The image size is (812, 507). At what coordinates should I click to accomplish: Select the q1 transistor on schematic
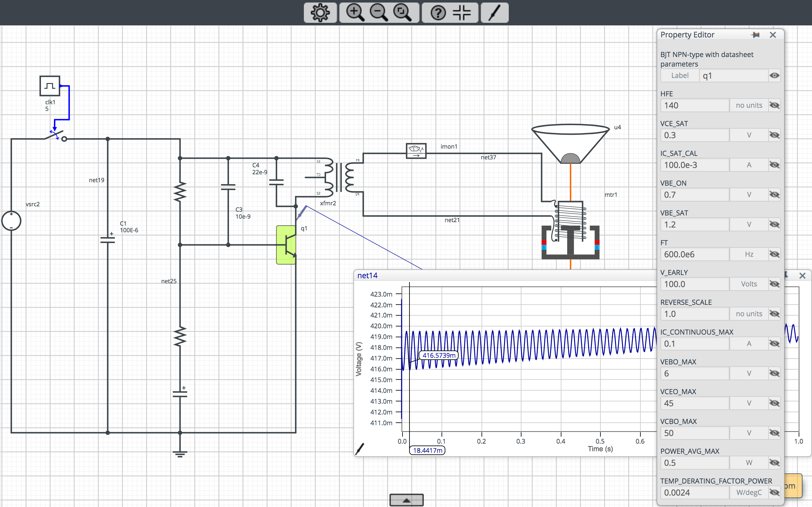click(x=286, y=245)
